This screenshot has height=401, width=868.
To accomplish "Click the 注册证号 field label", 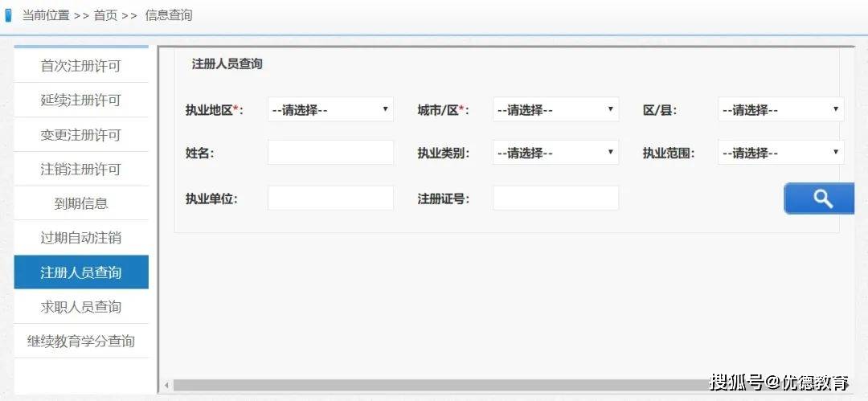I will coord(444,198).
